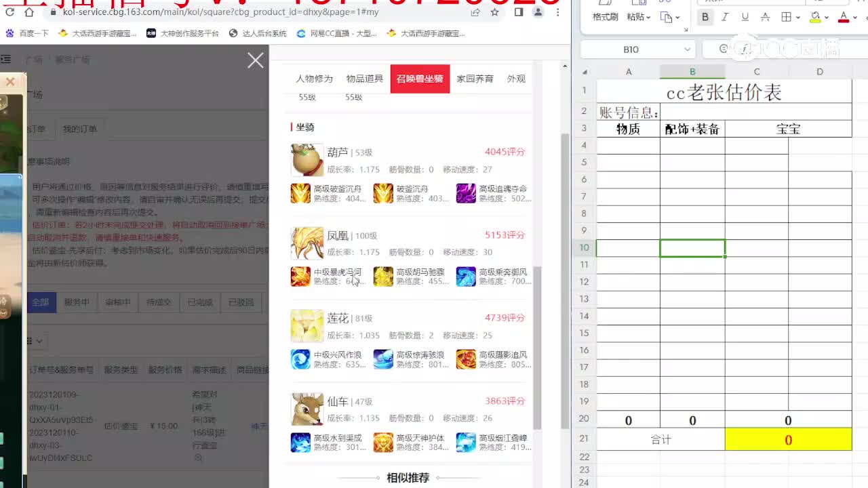Screen dimensions: 868x488
Task: Select the 召唤兽坐骑 tab
Action: pos(420,79)
